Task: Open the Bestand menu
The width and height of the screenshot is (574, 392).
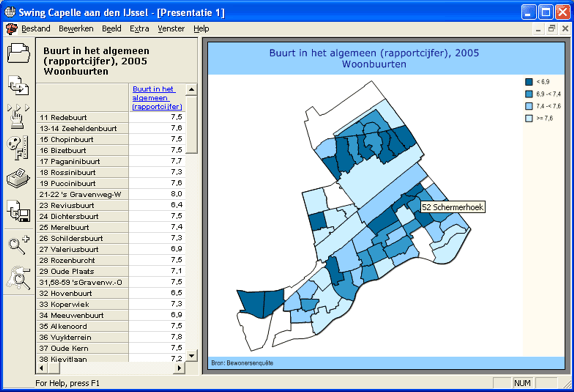Action: tap(36, 29)
